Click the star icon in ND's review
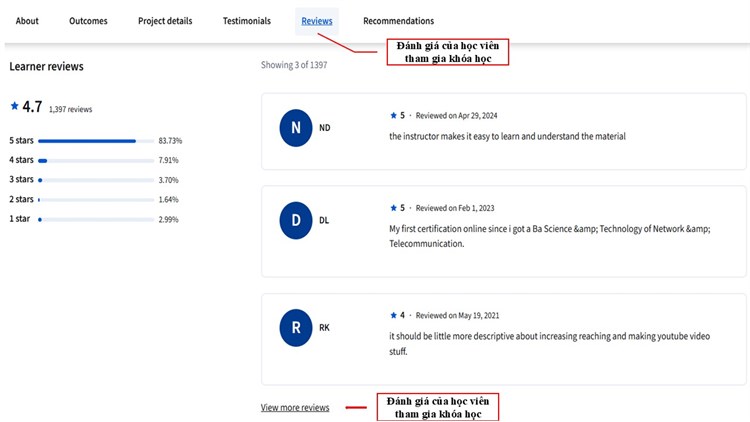Screen dimensions: 750x422 393,115
